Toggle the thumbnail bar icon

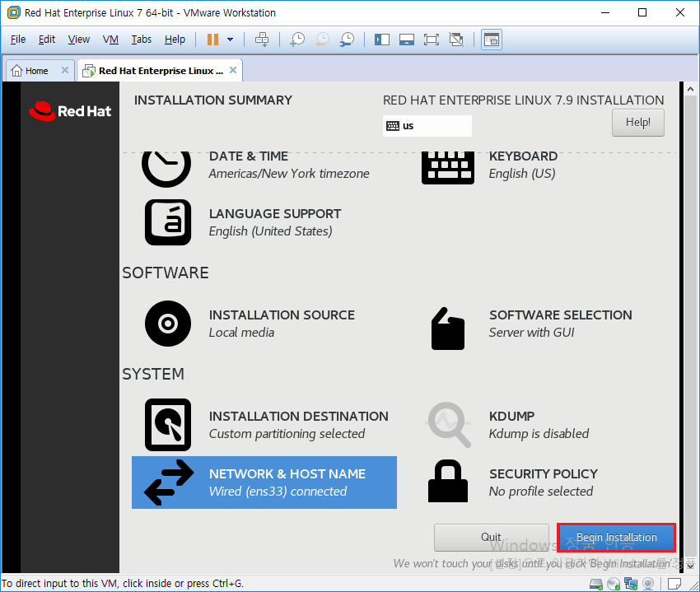point(407,40)
